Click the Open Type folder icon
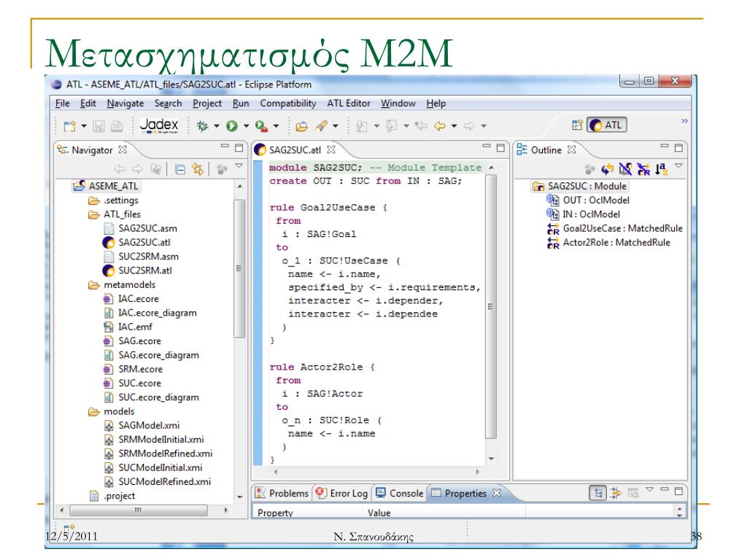 tap(301, 126)
